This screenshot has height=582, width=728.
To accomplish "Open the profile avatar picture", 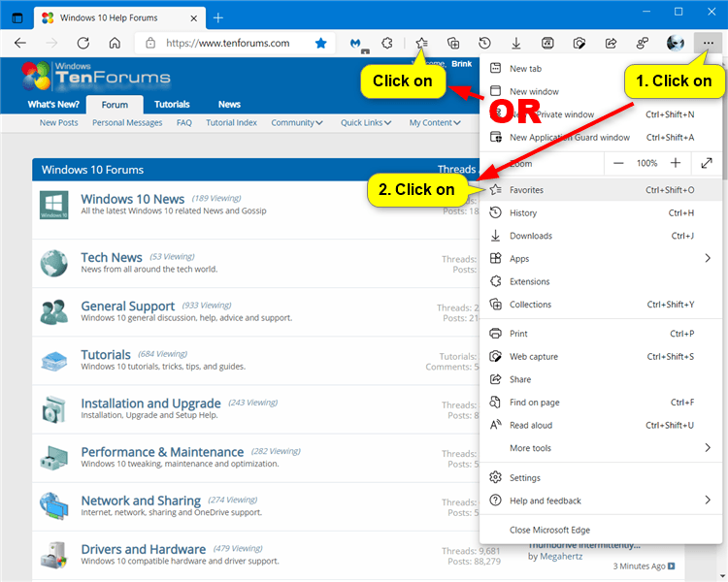I will pyautogui.click(x=675, y=43).
